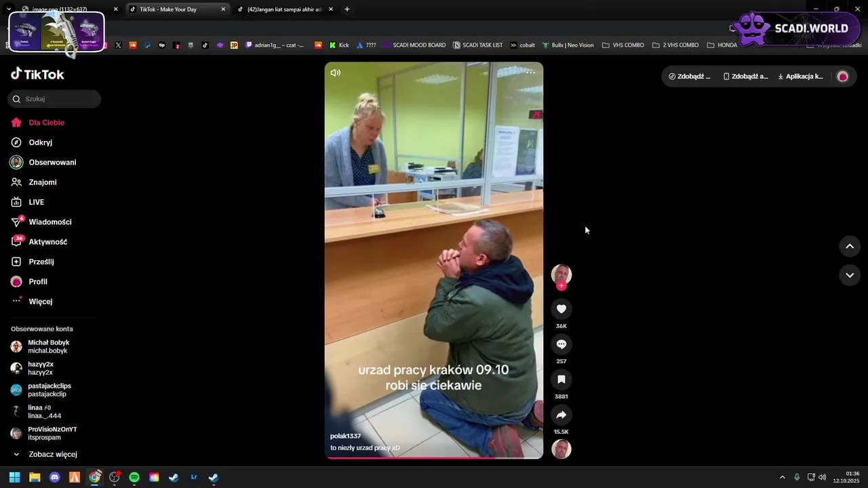Click the Aplikacja k... download button
Viewport: 868px width, 488px height.
pyautogui.click(x=800, y=77)
